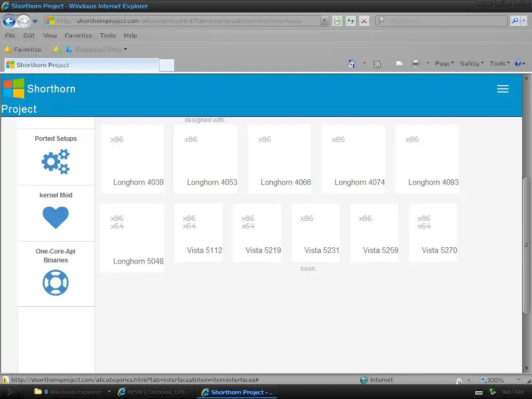Open the Longhorn 4066 tile
The height and width of the screenshot is (399, 532).
coord(280,159)
